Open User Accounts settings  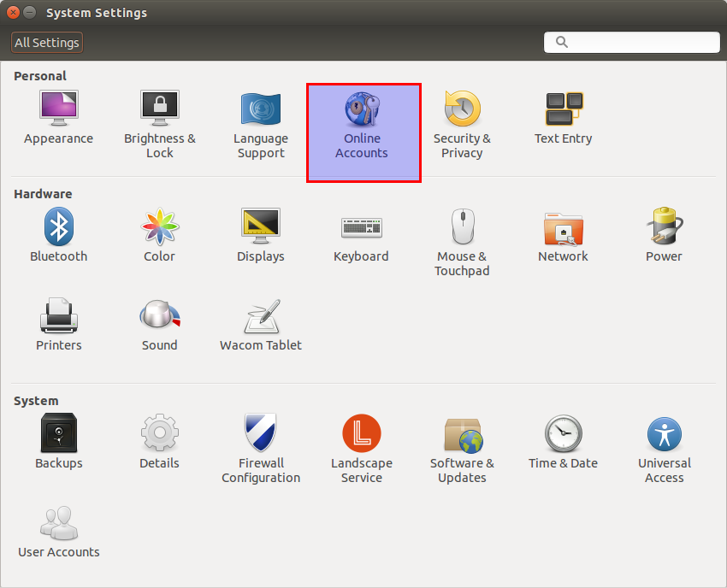pyautogui.click(x=58, y=532)
